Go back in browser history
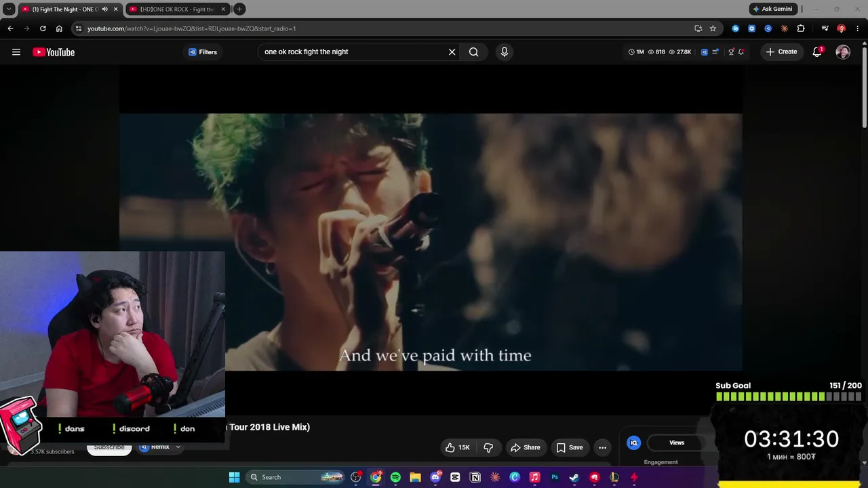The image size is (868, 488). click(x=10, y=28)
